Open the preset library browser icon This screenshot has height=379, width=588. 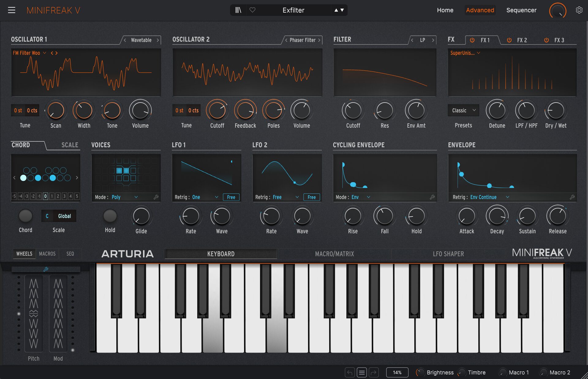[x=238, y=10]
